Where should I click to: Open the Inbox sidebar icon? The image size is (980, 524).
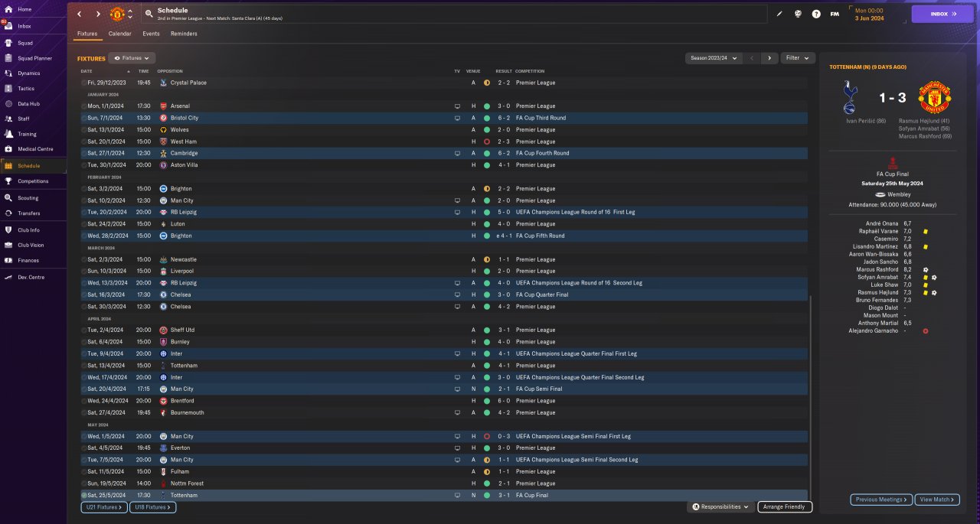click(8, 26)
